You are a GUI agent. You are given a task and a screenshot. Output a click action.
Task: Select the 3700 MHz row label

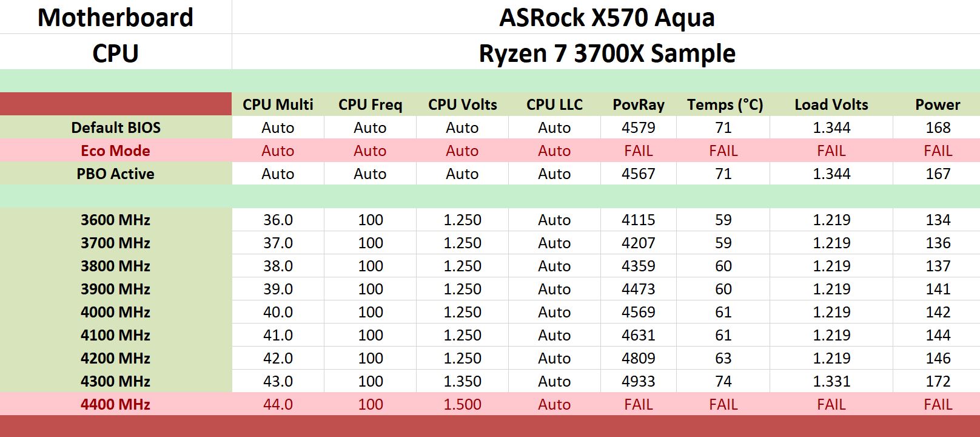pos(115,243)
